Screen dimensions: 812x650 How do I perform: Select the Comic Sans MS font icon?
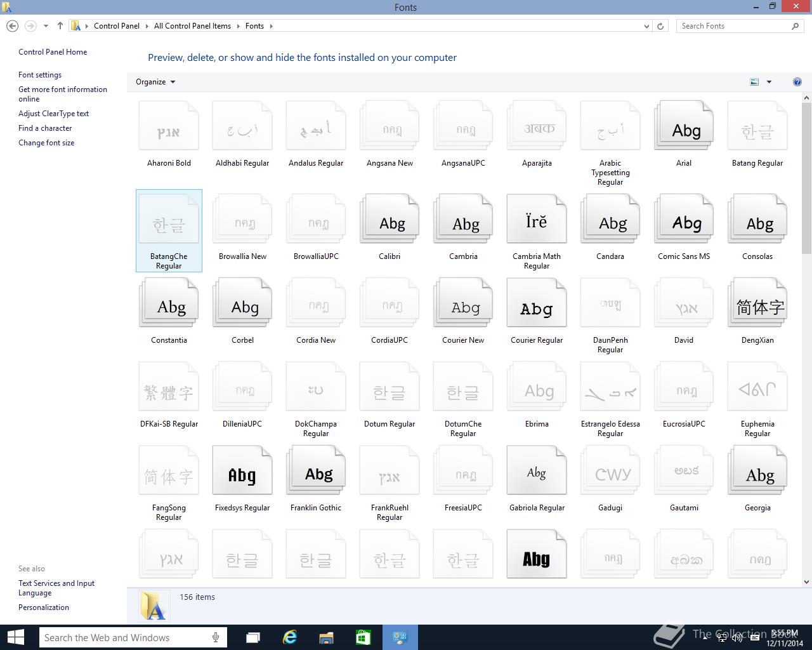(684, 219)
